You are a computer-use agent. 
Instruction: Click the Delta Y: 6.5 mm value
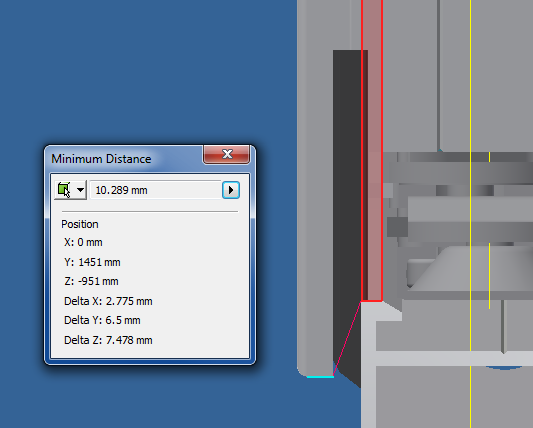[102, 320]
